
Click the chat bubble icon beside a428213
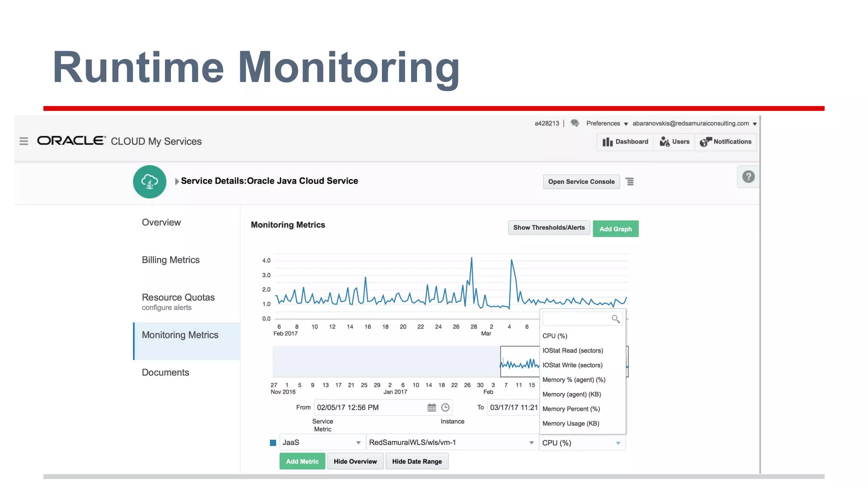click(x=575, y=123)
